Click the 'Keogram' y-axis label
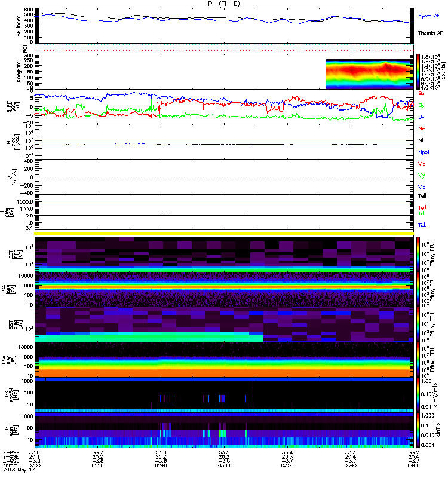The image size is (448, 478). 19,71
